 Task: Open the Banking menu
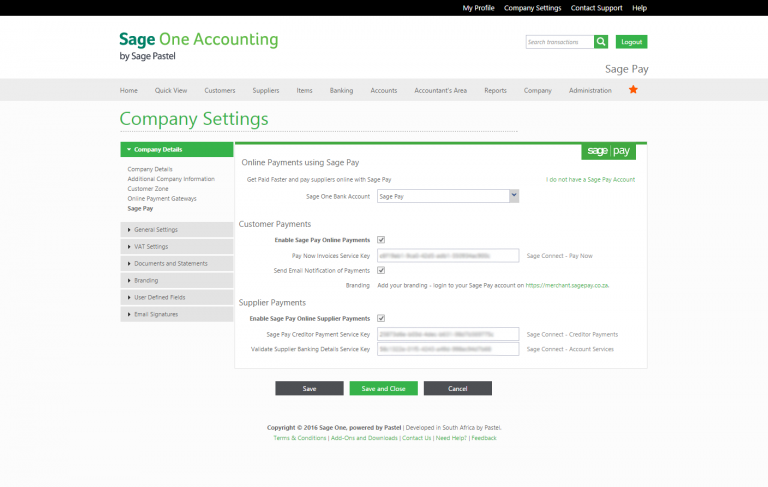coord(341,90)
